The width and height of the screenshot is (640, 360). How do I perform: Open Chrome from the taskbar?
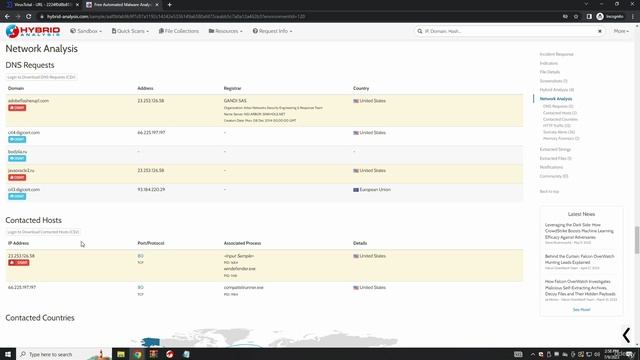[x=138, y=354]
